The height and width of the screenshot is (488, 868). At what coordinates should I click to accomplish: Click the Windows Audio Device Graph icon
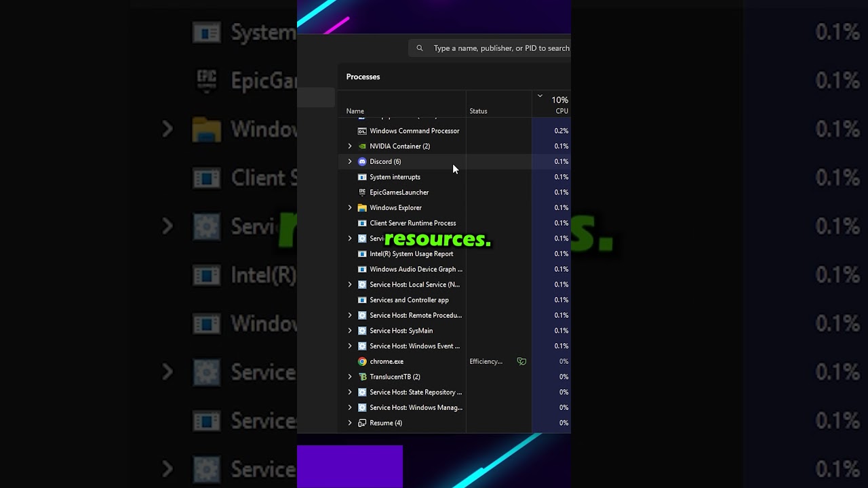[x=362, y=269]
